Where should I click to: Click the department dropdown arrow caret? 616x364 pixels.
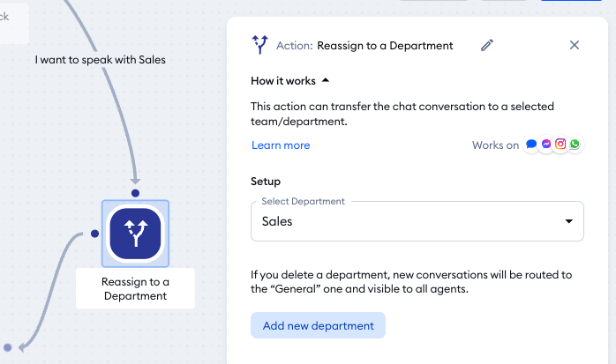[569, 221]
